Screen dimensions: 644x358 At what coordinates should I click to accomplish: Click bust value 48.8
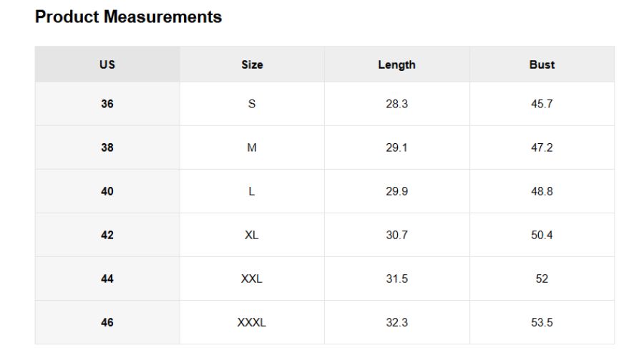click(542, 191)
